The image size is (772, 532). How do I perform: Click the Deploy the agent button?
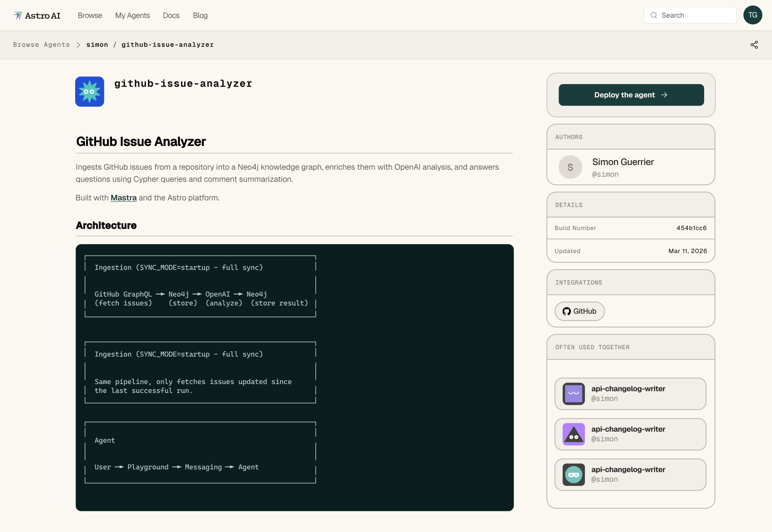tap(631, 95)
